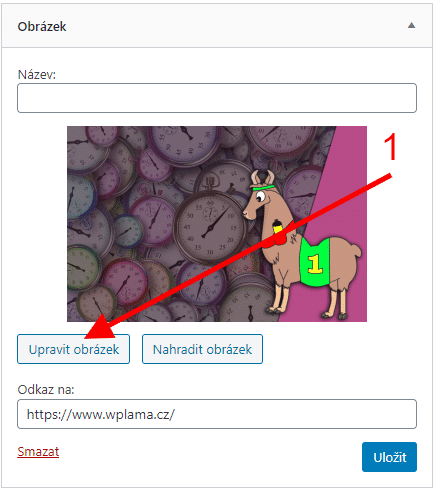This screenshot has height=488, width=435.
Task: Click the yellow 1 on llama's green bib
Action: coord(315,264)
